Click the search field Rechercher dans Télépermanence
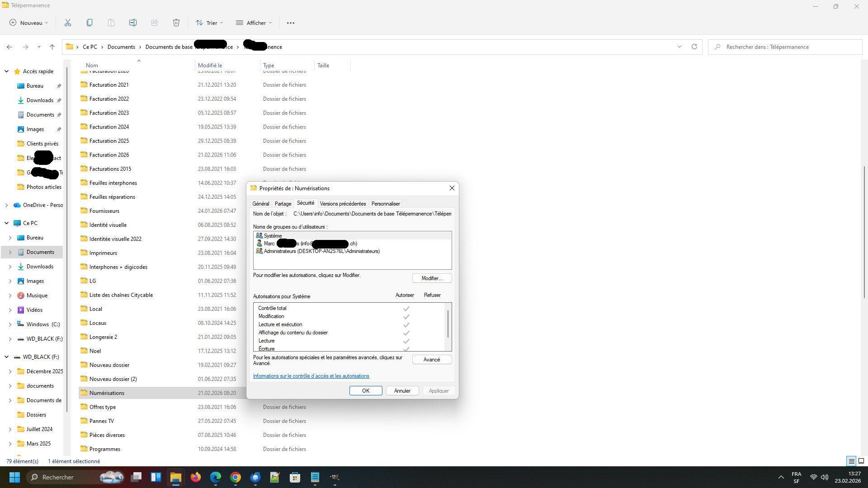 [787, 47]
